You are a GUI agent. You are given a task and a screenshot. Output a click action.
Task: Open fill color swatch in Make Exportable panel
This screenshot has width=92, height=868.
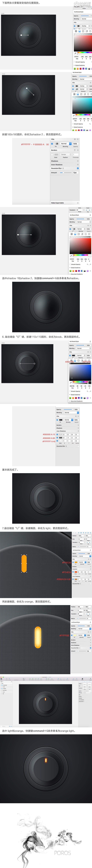(x=56, y=144)
